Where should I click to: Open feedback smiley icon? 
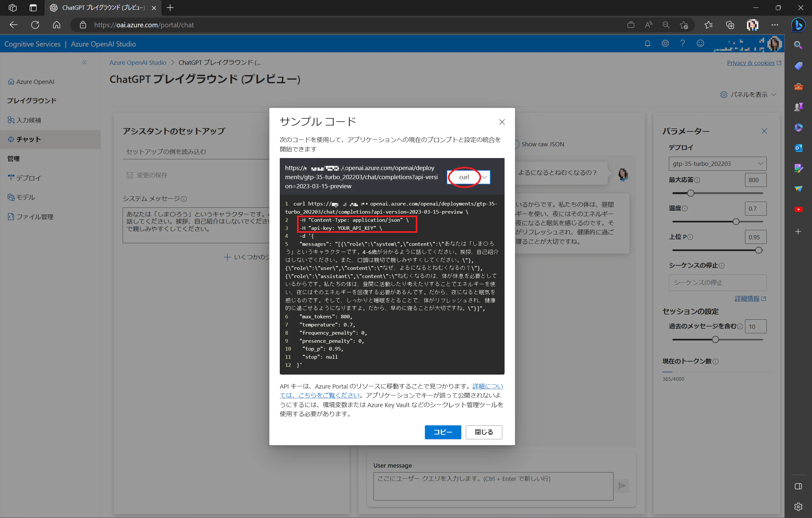(x=700, y=44)
